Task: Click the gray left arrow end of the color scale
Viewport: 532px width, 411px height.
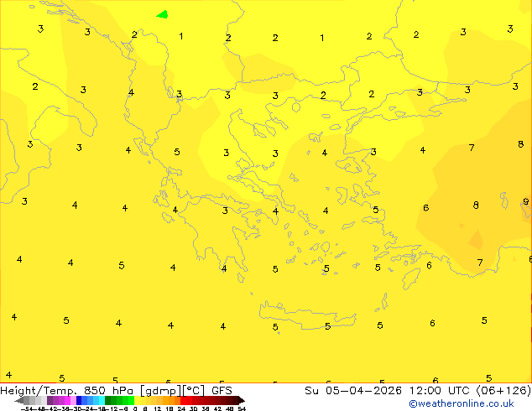Action: point(19,401)
